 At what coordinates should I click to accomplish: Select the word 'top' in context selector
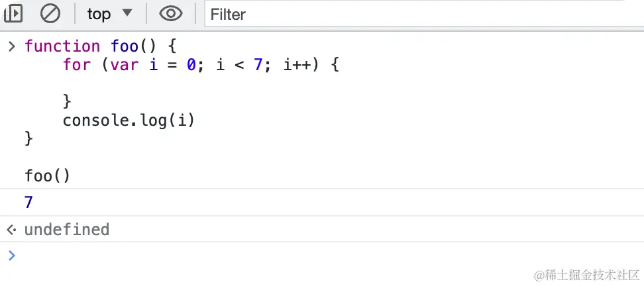[99, 14]
